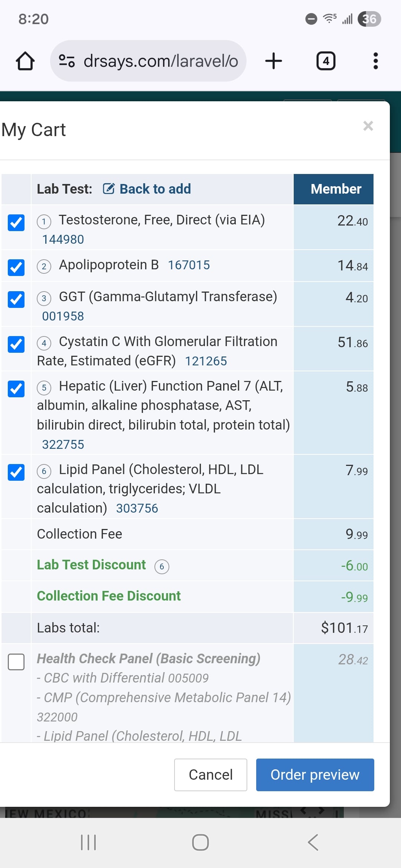Tap the browser home icon
The height and width of the screenshot is (868, 401).
click(x=25, y=61)
